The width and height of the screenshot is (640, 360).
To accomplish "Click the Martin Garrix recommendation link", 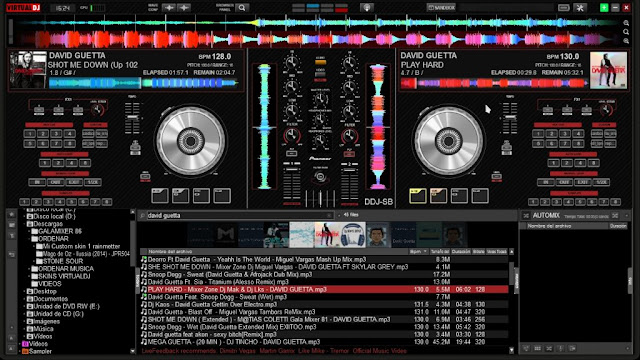I will (277, 351).
